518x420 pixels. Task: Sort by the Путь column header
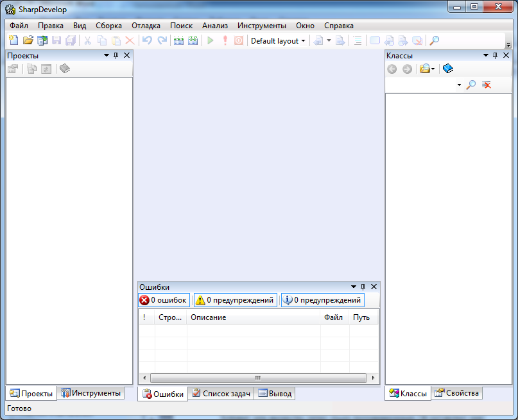click(364, 317)
